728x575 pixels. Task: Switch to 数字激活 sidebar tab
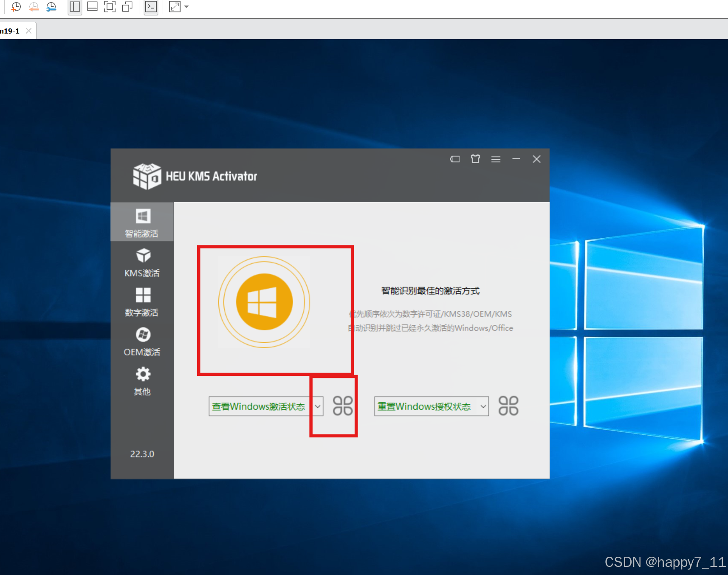point(142,302)
